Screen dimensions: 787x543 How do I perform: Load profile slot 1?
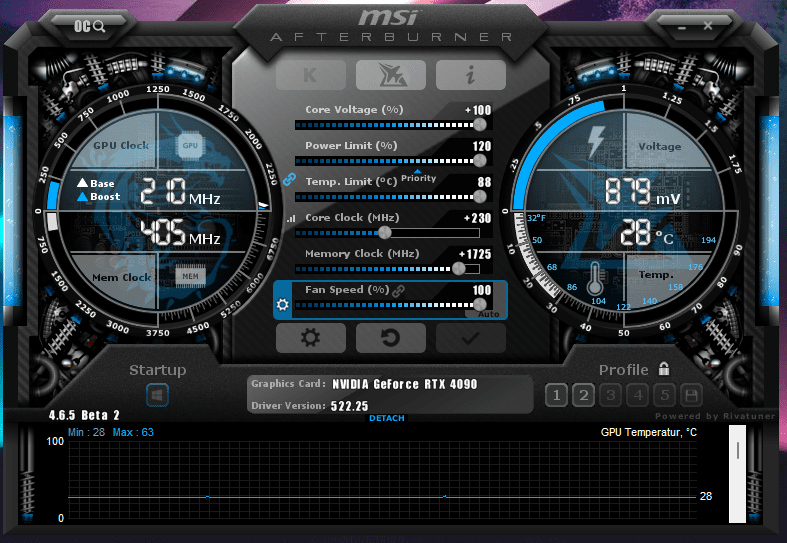coord(556,395)
